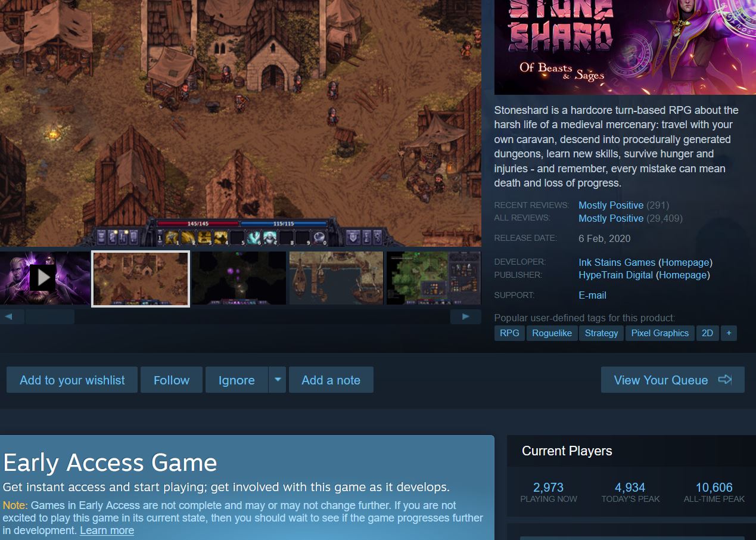
Task: Select the Roguelike tag
Action: (552, 333)
